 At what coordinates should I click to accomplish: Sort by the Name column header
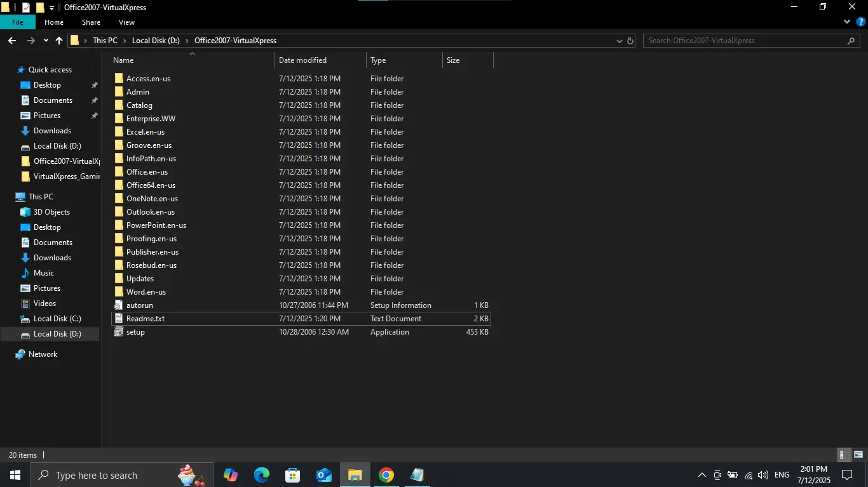(193, 60)
